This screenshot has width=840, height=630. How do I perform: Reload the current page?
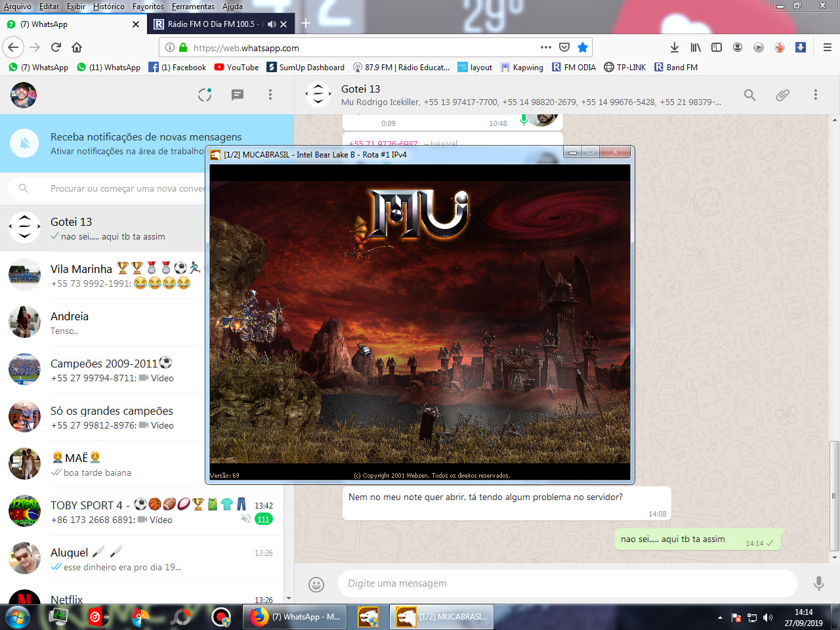tap(56, 47)
